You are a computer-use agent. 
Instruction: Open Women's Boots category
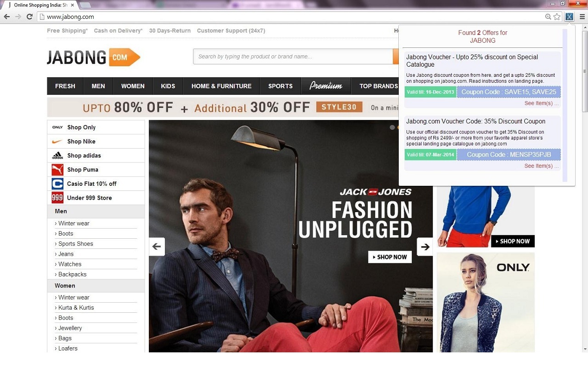pos(65,318)
